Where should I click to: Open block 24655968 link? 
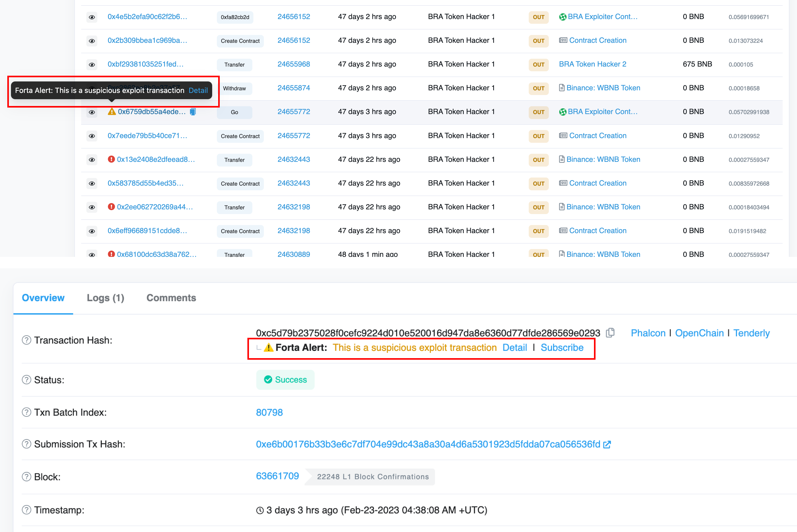294,64
